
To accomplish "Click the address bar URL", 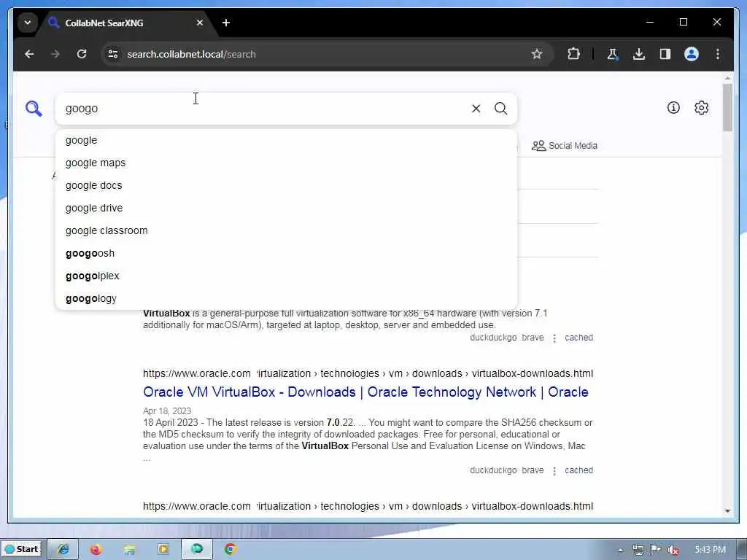I will (x=192, y=54).
